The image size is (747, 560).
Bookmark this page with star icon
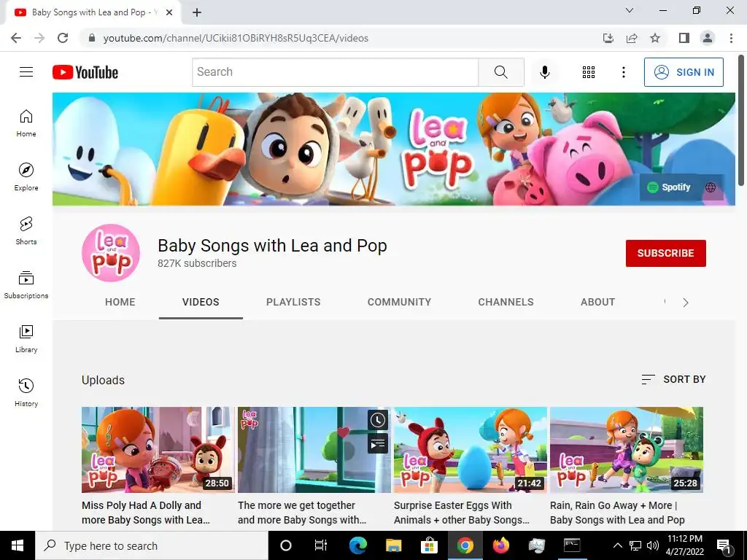point(655,38)
